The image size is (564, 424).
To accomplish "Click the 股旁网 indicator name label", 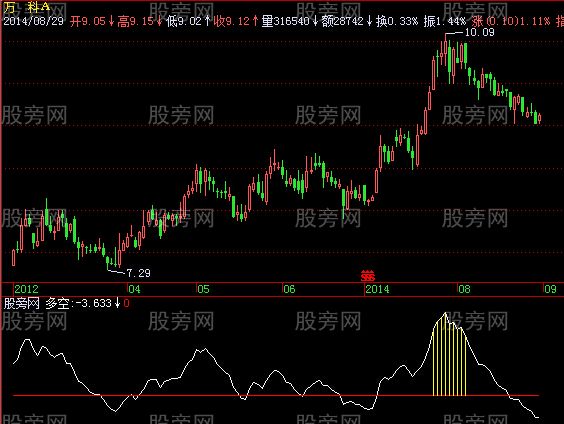I will pos(22,304).
